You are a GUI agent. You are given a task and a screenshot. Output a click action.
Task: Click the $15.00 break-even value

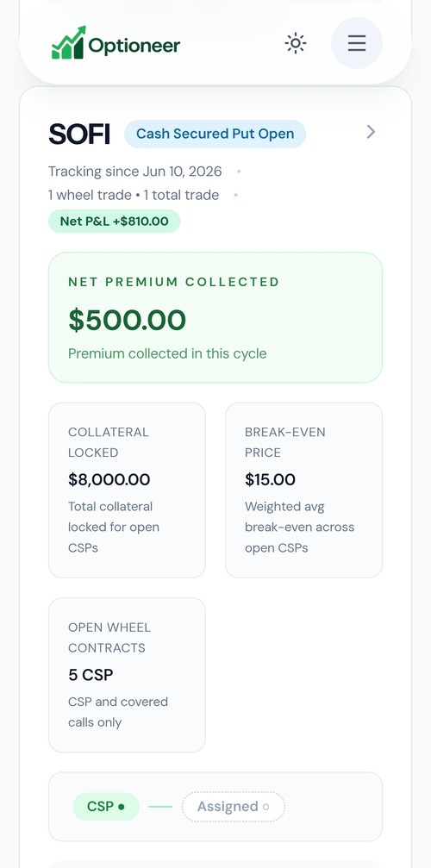click(x=270, y=479)
